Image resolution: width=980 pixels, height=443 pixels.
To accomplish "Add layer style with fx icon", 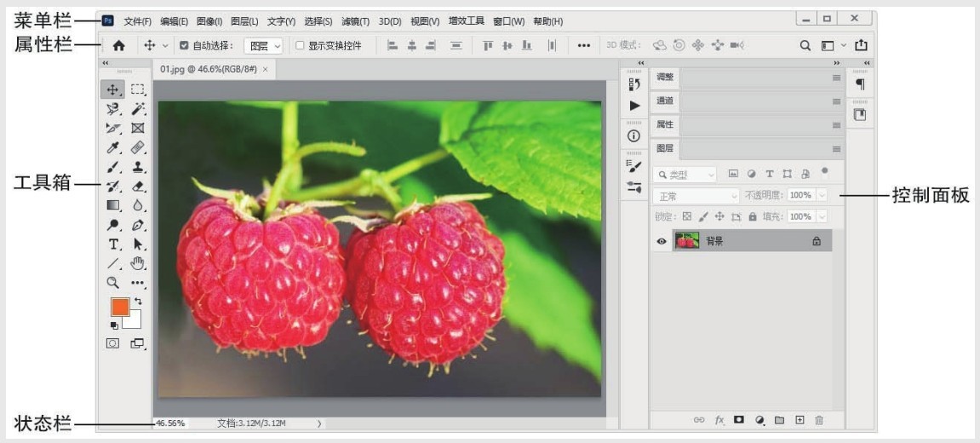I will (719, 420).
